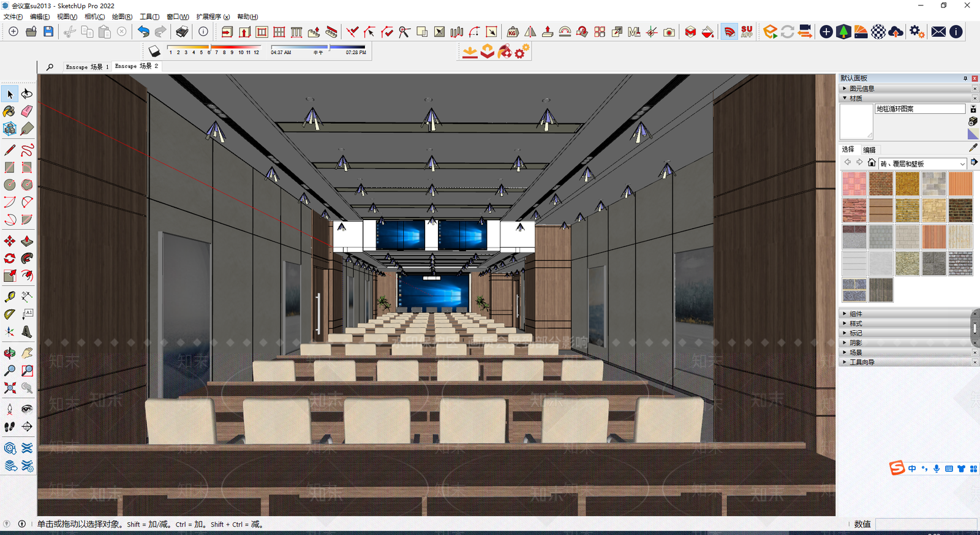Viewport: 980px width, 535px height.
Task: Pick the material eyedropper sample tool
Action: tap(973, 148)
